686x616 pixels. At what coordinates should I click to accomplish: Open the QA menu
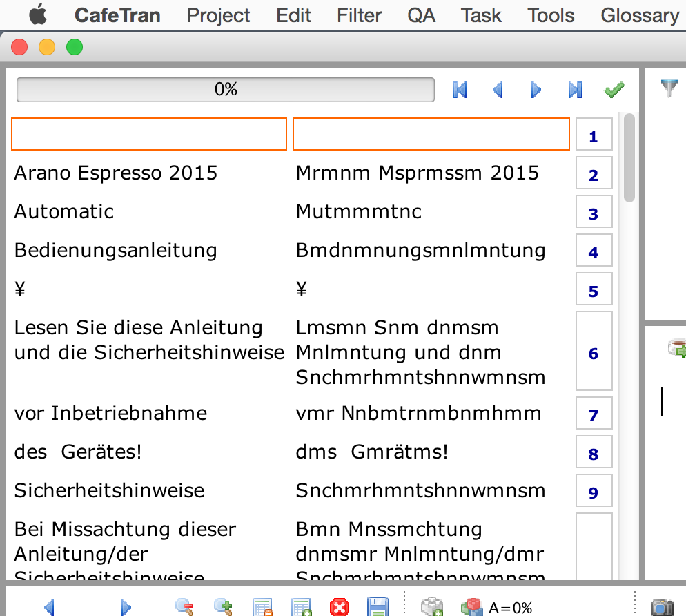coord(421,15)
